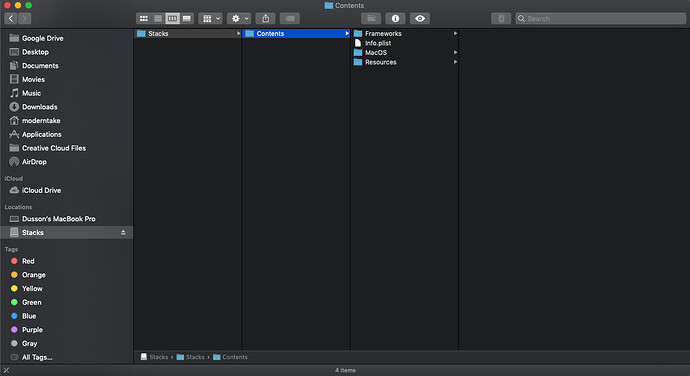Jump to the Stacks folder in path bar
690x376 pixels.
pyautogui.click(x=191, y=357)
